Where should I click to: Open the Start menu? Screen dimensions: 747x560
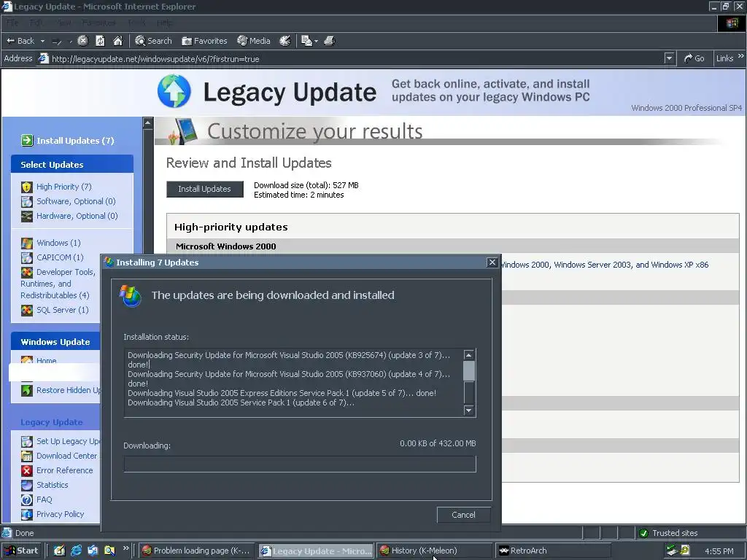(x=21, y=551)
